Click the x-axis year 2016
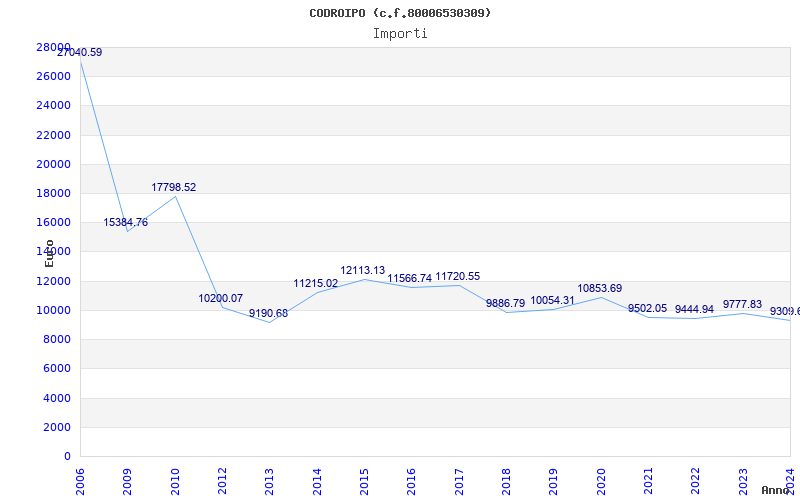The width and height of the screenshot is (800, 500). (x=412, y=482)
